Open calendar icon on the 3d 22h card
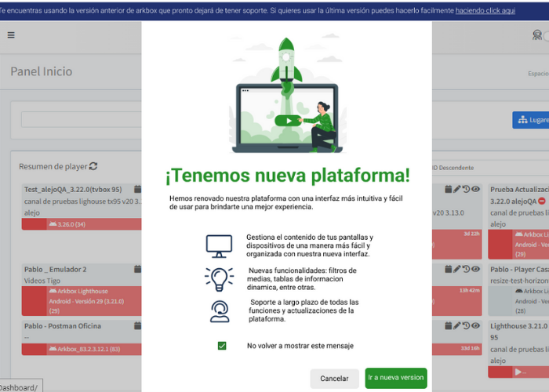 point(448,190)
